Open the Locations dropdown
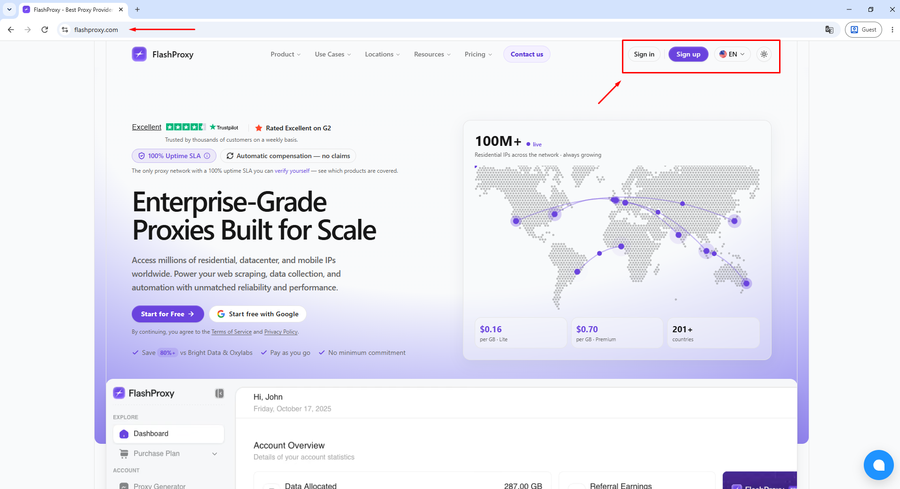Image resolution: width=900 pixels, height=489 pixels. [x=382, y=55]
